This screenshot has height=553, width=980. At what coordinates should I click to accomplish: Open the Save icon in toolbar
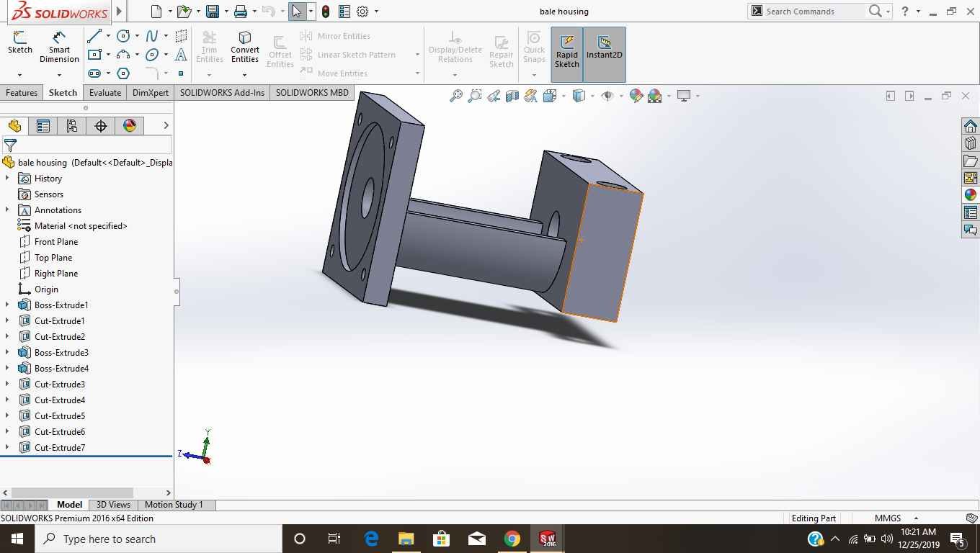coord(212,12)
